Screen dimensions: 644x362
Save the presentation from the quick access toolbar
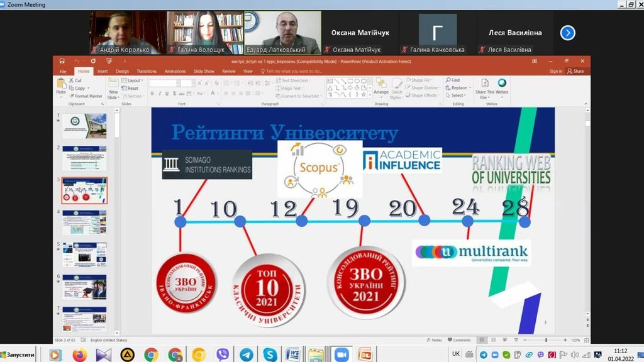click(x=62, y=61)
